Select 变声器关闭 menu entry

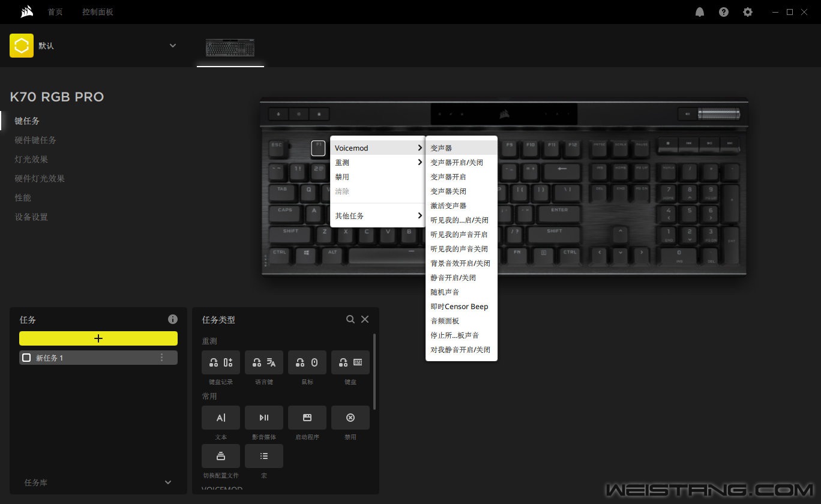point(462,191)
